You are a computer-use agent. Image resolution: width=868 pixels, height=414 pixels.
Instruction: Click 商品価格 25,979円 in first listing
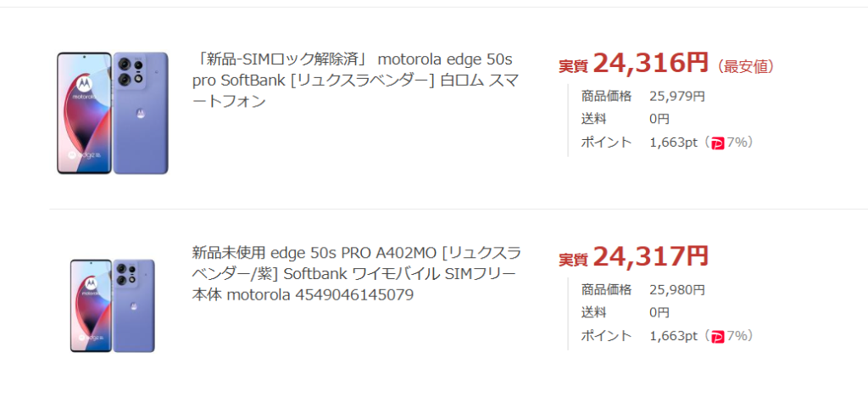(643, 97)
